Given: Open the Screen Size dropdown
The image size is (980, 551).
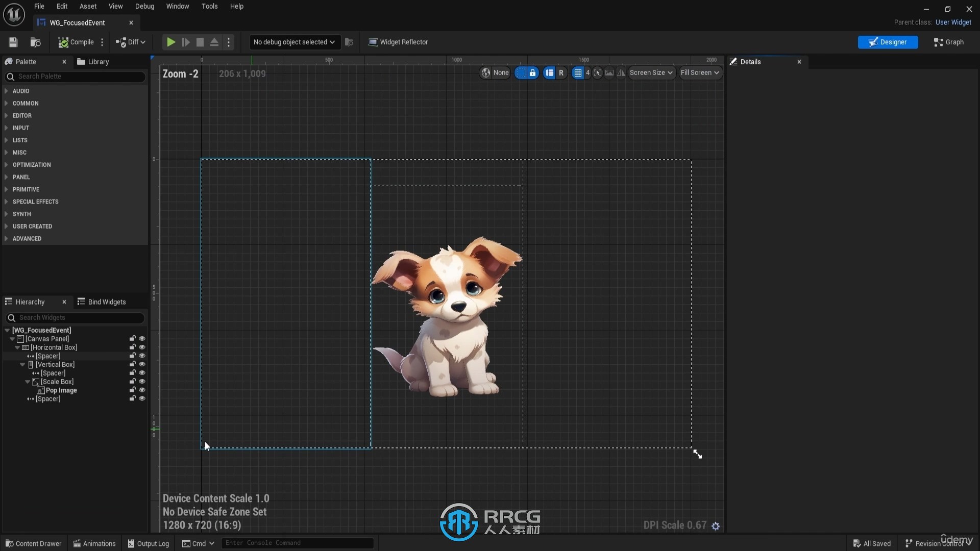Looking at the screenshot, I should (x=651, y=72).
